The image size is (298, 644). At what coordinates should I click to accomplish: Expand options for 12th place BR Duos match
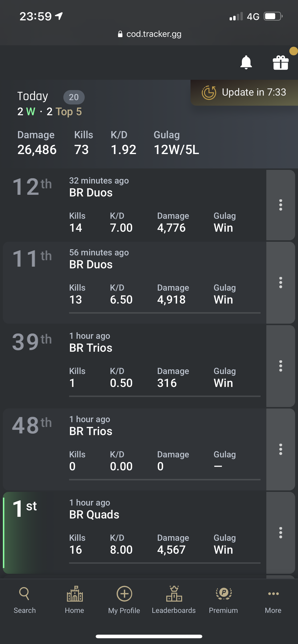pos(280,205)
